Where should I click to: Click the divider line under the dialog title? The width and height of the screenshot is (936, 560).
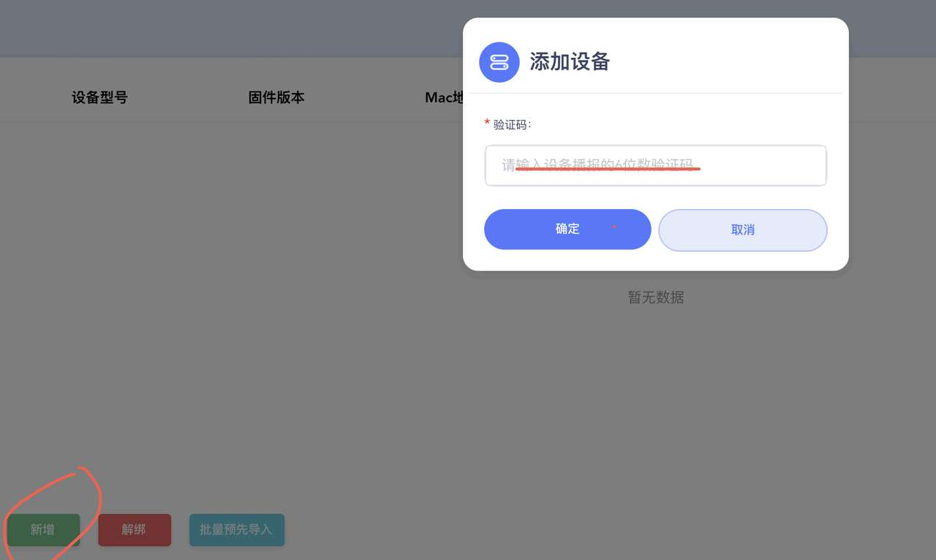[656, 93]
